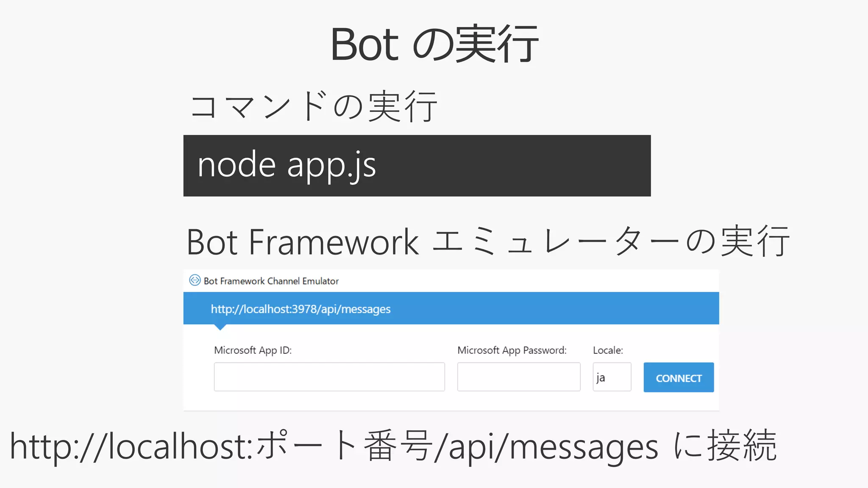The height and width of the screenshot is (488, 868).
Task: Click the Locale: label
Action: click(608, 350)
